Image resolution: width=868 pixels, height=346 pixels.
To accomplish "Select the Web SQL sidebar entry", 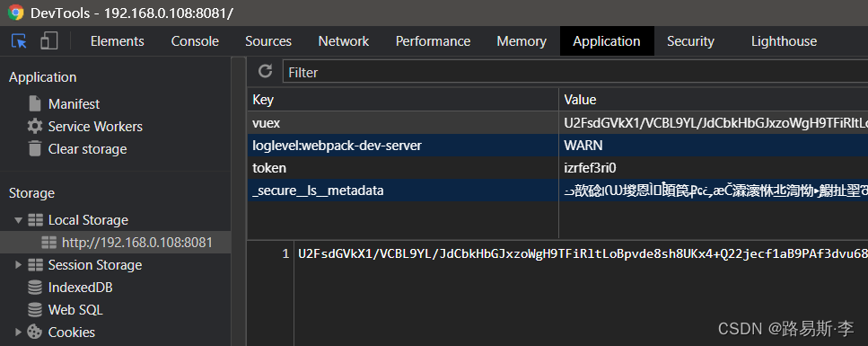I will click(x=75, y=310).
